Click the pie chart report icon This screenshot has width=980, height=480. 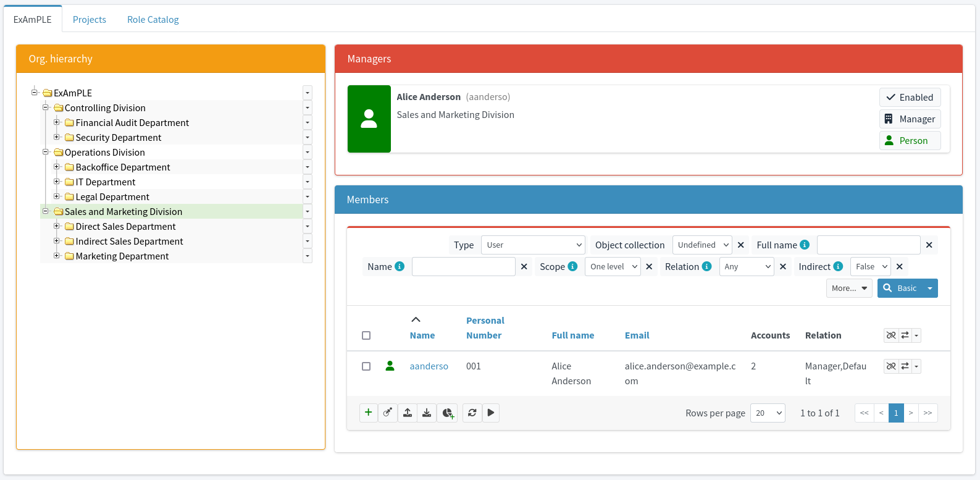448,413
